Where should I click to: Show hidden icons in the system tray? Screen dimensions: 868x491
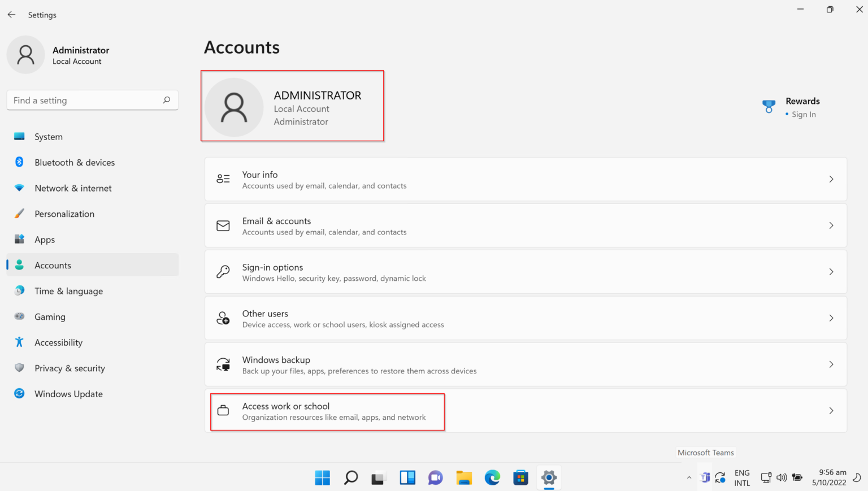(689, 477)
